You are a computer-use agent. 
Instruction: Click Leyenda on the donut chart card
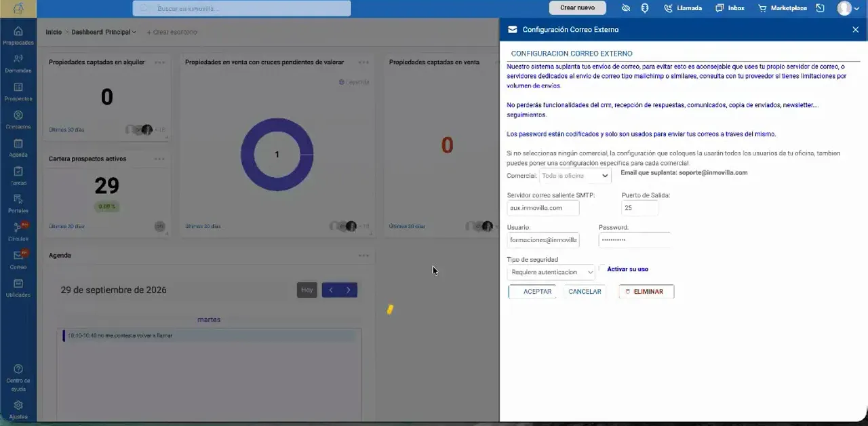tap(354, 82)
